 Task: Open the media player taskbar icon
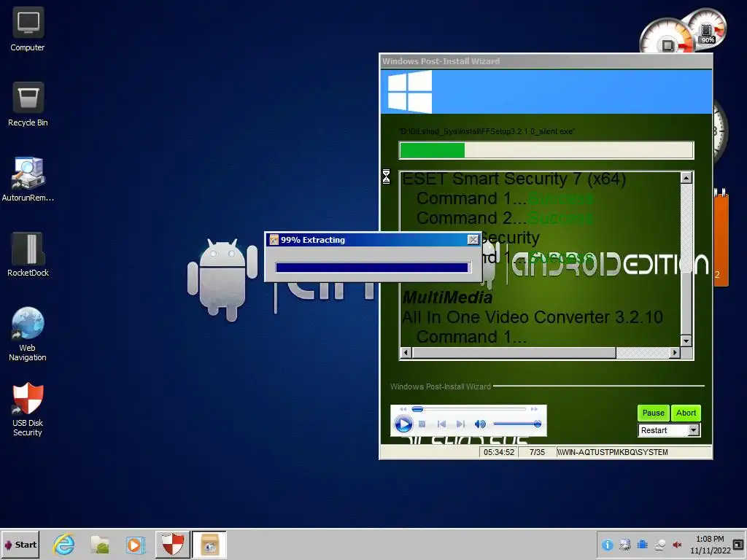point(135,545)
